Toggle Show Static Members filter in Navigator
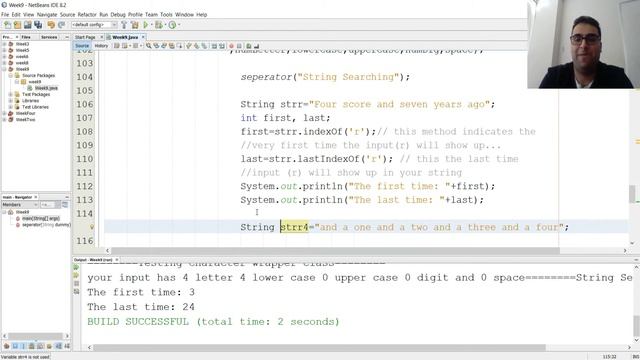Screen dimensions: 640x360 pos(23,346)
